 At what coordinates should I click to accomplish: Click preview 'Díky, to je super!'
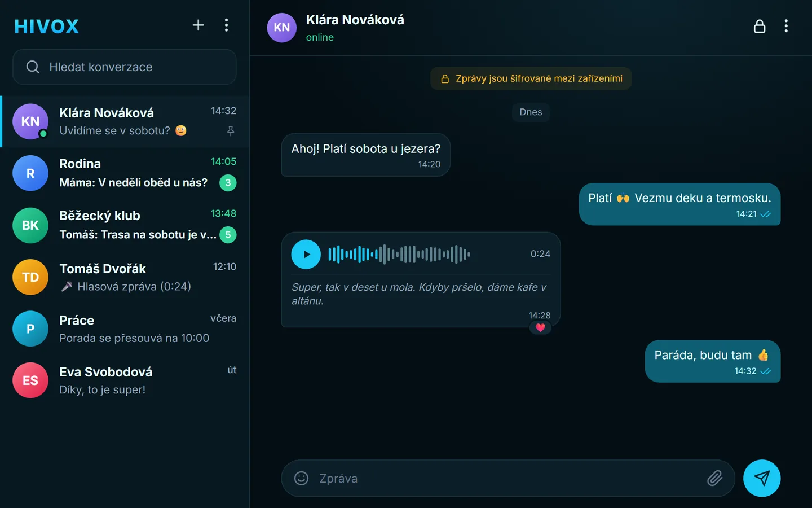(103, 389)
